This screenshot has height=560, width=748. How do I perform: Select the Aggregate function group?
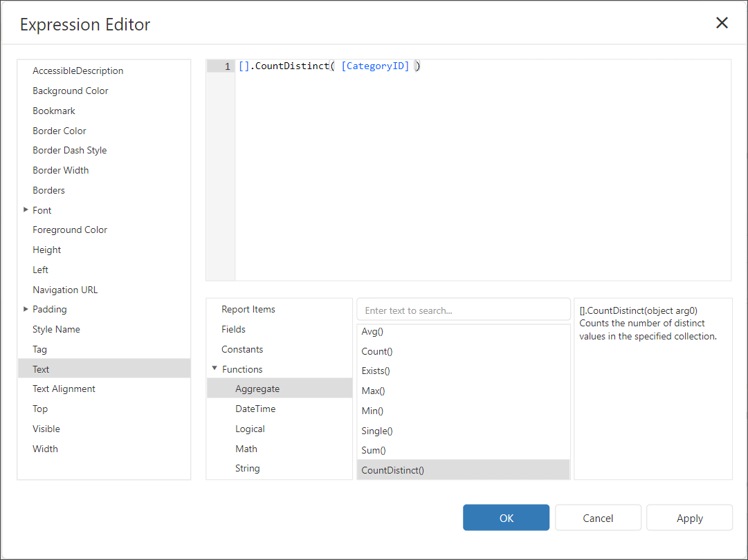pyautogui.click(x=280, y=389)
